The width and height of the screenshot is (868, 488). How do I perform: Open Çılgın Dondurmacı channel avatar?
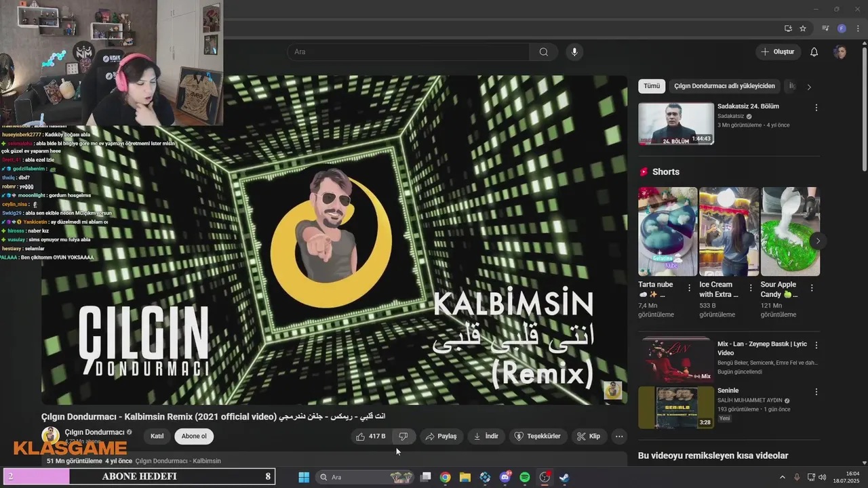[x=51, y=436]
